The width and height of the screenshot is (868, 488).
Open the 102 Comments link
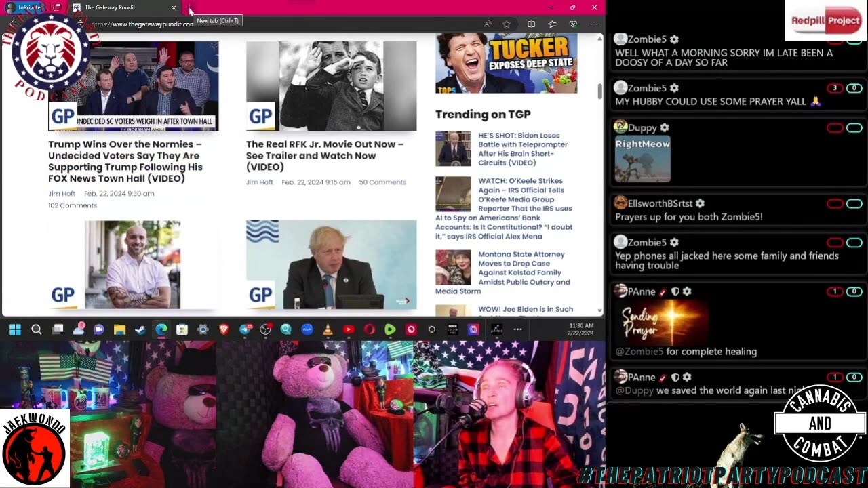point(73,205)
